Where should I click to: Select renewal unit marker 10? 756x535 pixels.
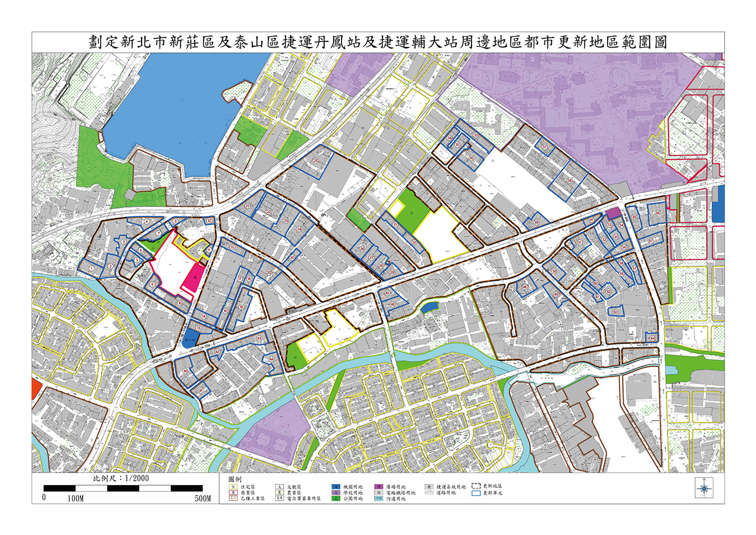pos(180,303)
